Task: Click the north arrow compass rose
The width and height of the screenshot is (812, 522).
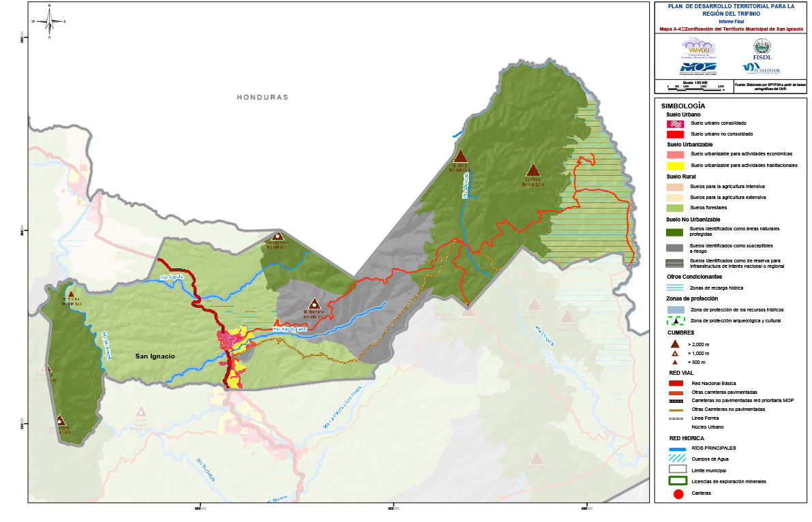Action: coord(49,20)
